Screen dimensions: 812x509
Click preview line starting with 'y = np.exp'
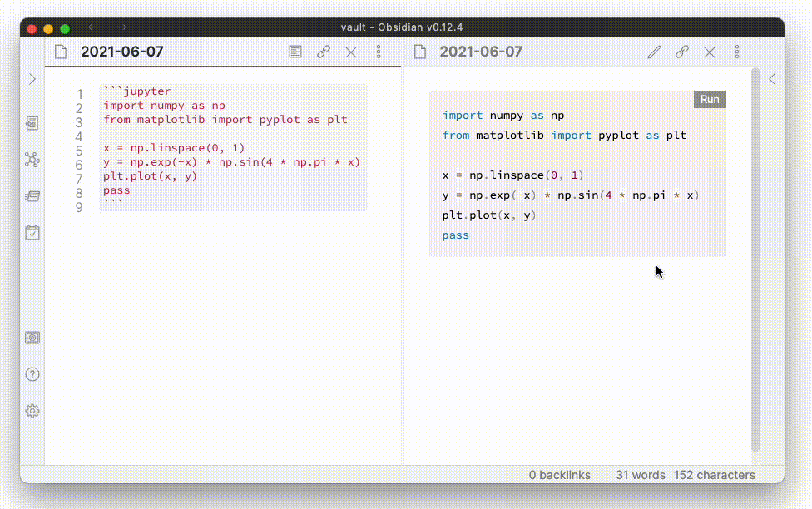[571, 195]
